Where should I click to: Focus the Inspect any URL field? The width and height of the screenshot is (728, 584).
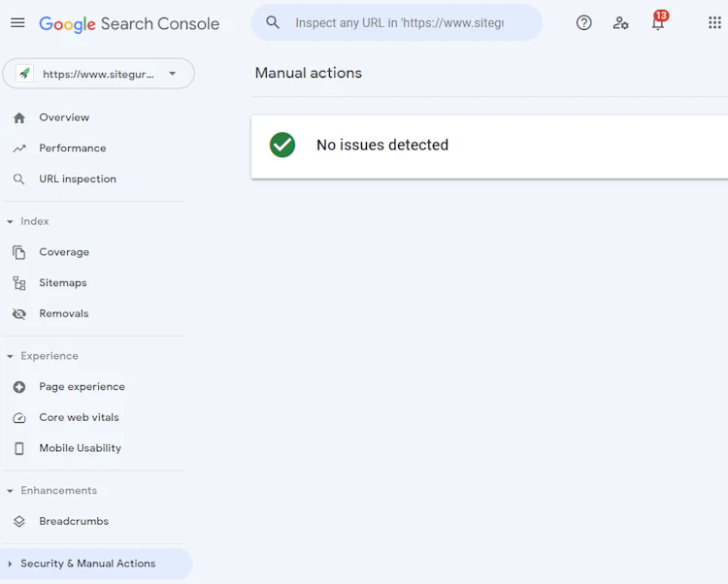(x=399, y=22)
